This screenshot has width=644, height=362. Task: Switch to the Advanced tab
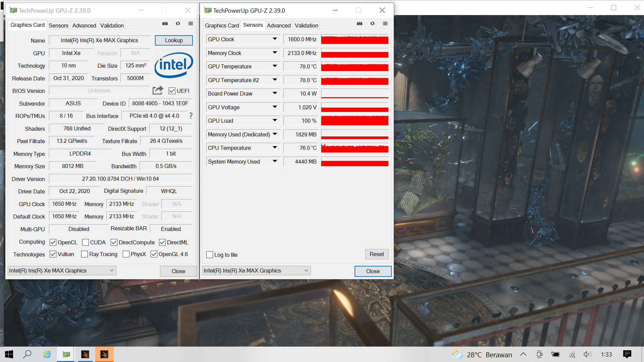point(84,25)
